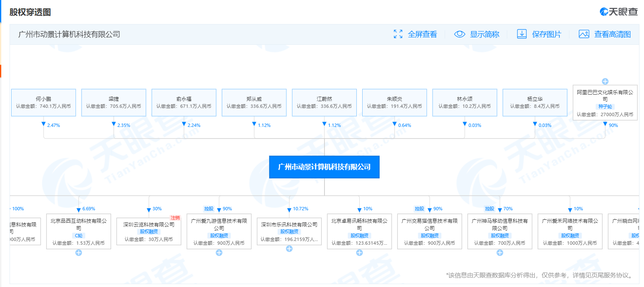Open 广州爱禾网络技术有限公司 node

(x=570, y=231)
